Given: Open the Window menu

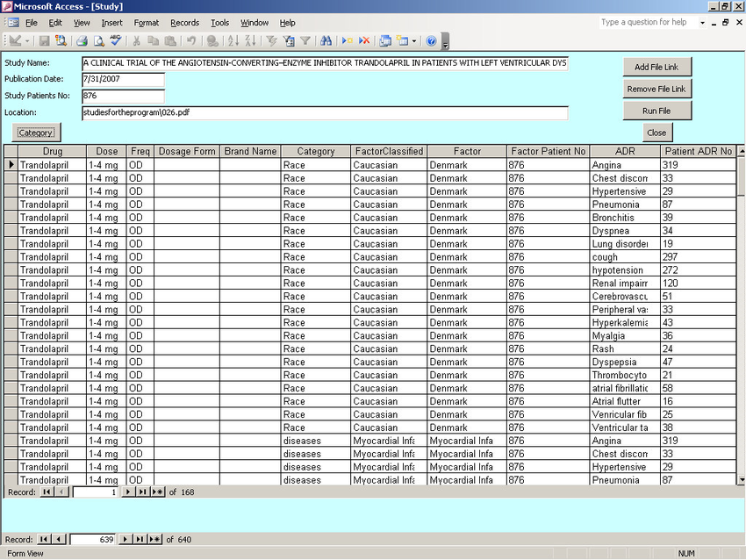Looking at the screenshot, I should click(255, 22).
